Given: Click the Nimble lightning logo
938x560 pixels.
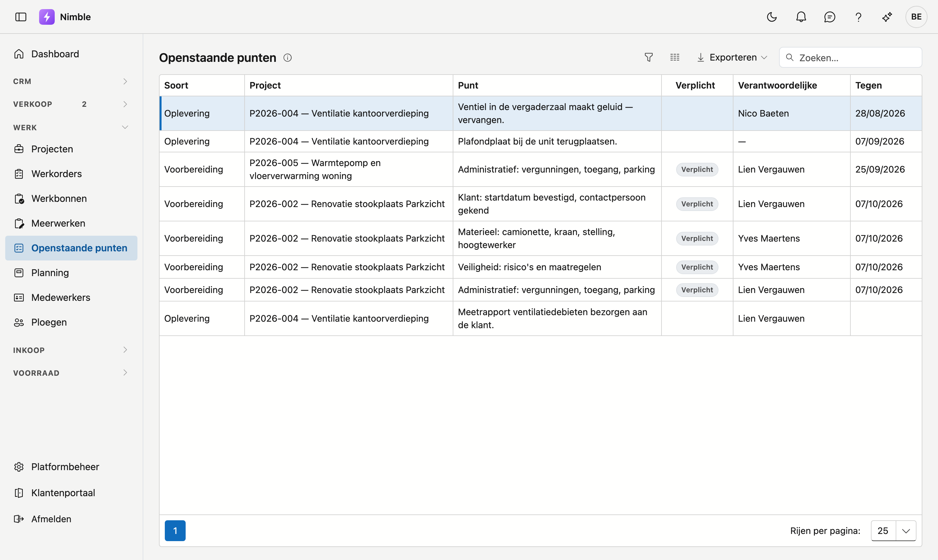Looking at the screenshot, I should (x=47, y=17).
